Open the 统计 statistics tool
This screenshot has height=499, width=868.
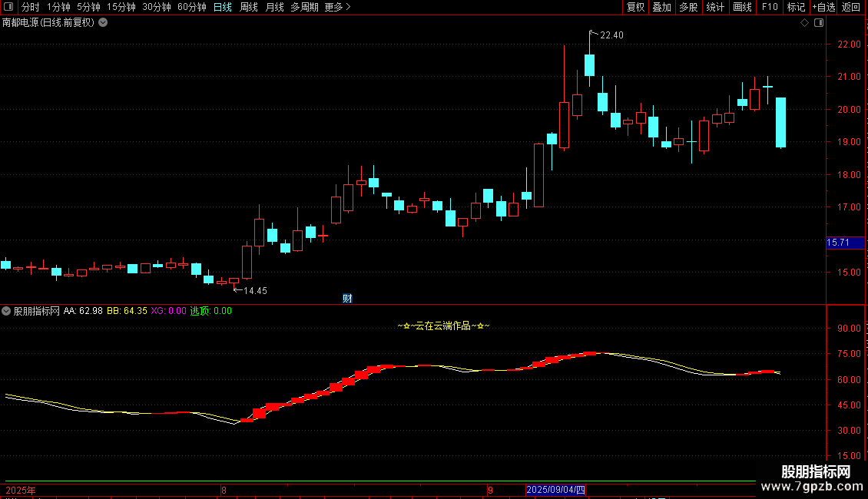tap(715, 7)
